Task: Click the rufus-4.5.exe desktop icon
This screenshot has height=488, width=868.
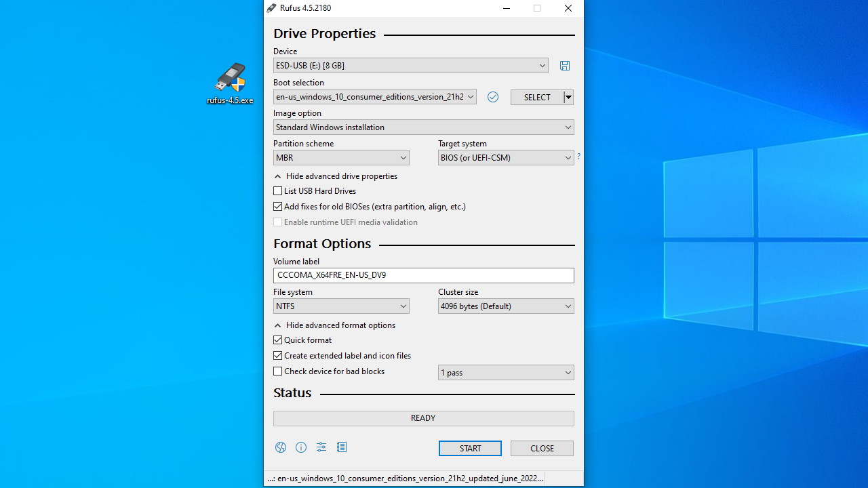Action: 230,83
